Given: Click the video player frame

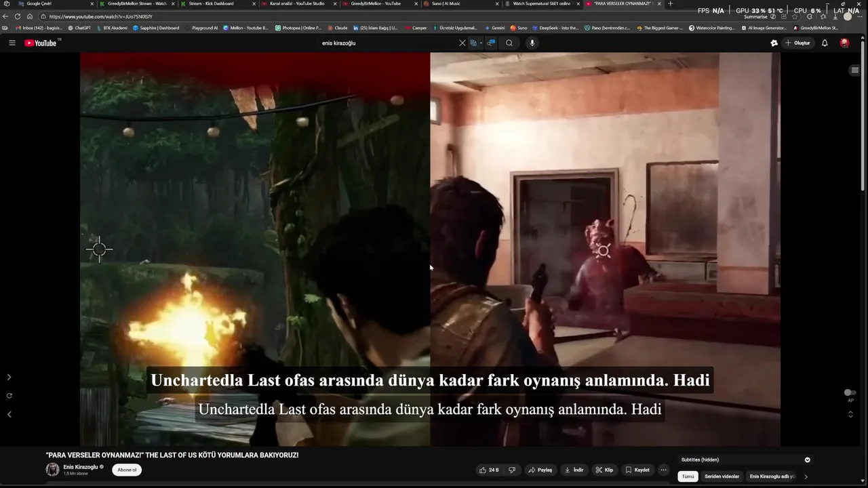Looking at the screenshot, I should pyautogui.click(x=430, y=249).
